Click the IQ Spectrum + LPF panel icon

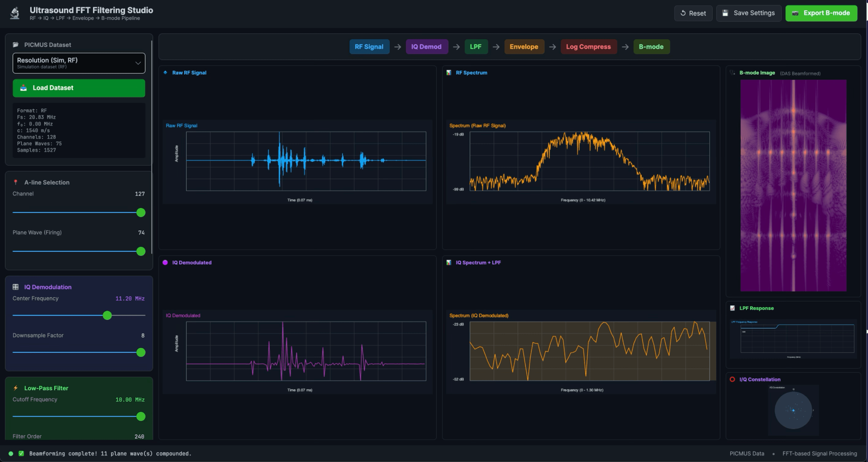point(449,262)
